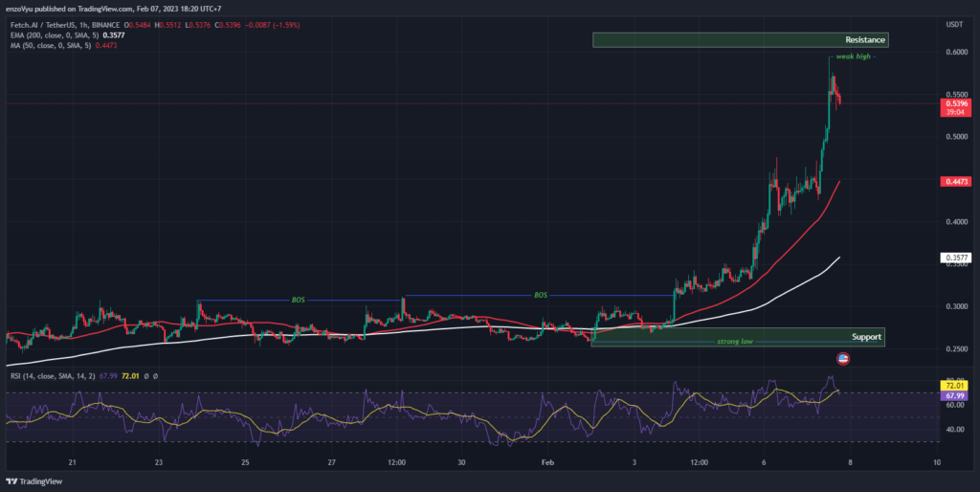980x492 pixels.
Task: Click the 30 date label on time axis
Action: [461, 462]
